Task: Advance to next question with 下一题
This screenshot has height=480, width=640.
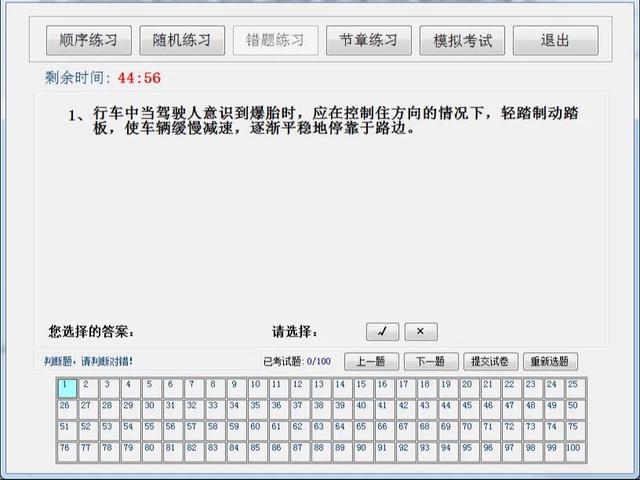Action: pos(431,361)
